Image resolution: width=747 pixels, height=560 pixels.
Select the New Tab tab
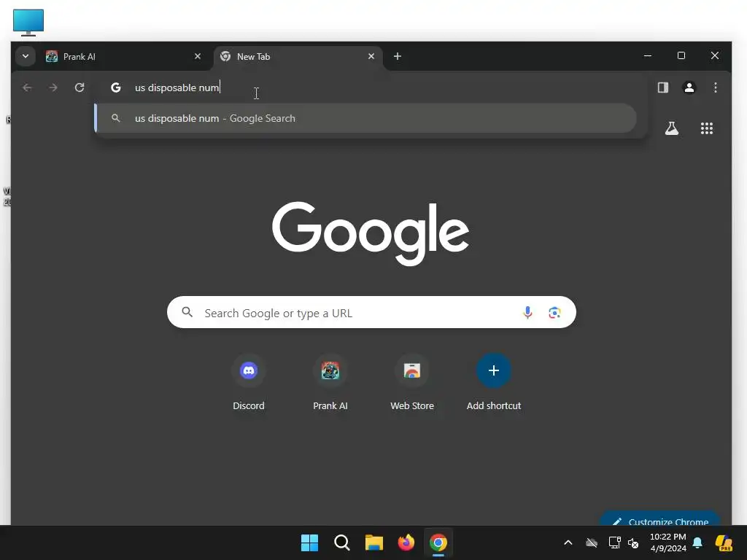coord(298,57)
